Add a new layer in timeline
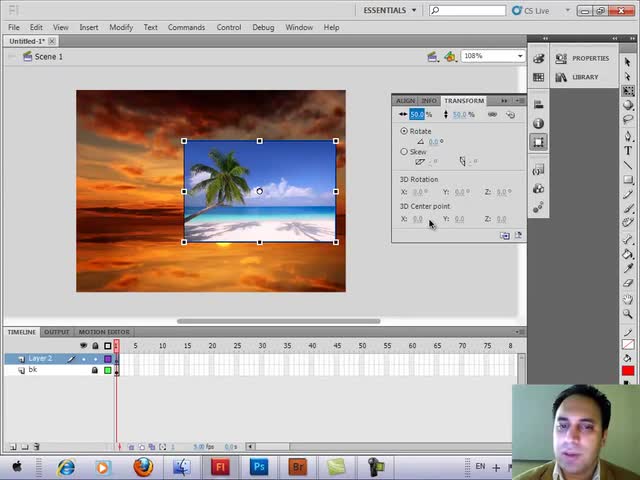The height and width of the screenshot is (480, 640). [12, 447]
